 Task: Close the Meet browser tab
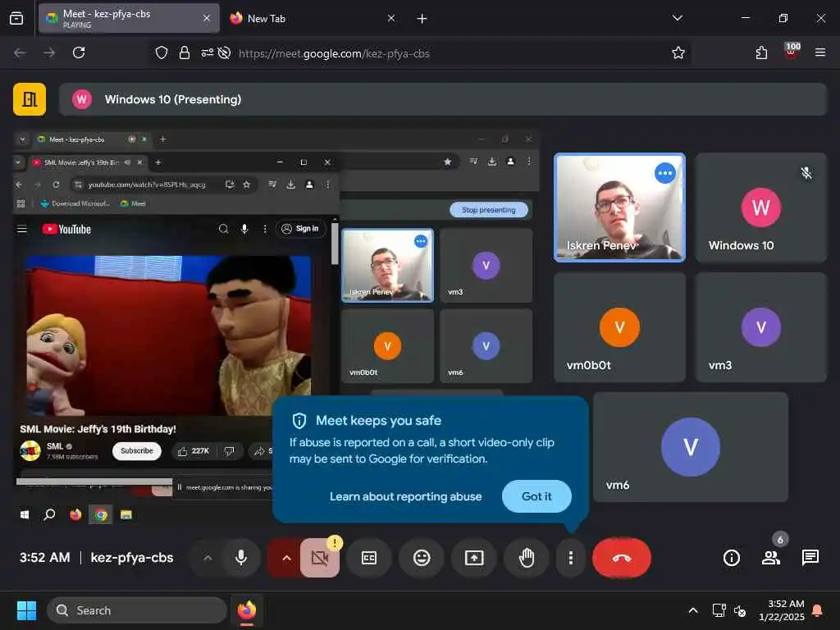tap(207, 18)
